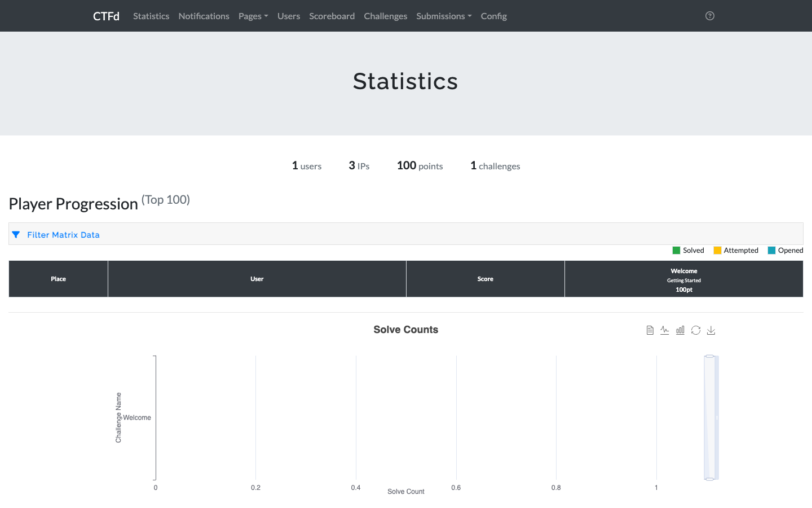Click the CTFd brand link
The width and height of the screenshot is (812, 508).
[x=106, y=16]
